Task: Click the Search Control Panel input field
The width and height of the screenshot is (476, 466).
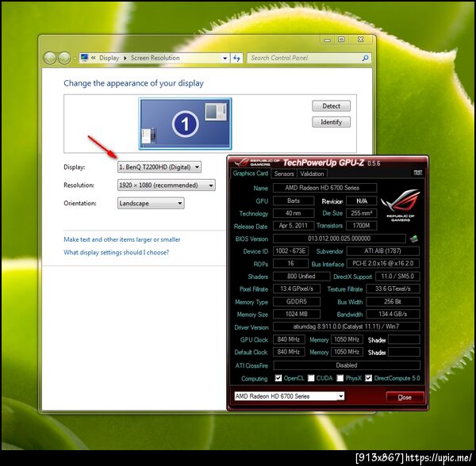Action: pos(305,58)
